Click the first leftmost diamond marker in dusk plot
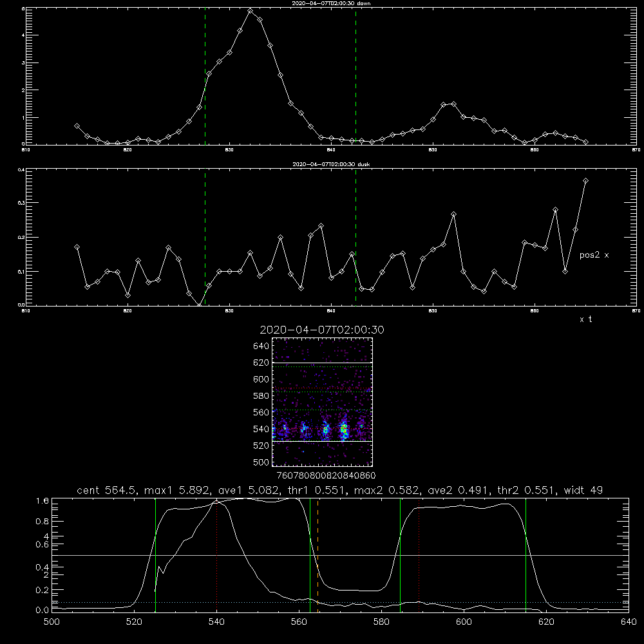 pos(77,247)
